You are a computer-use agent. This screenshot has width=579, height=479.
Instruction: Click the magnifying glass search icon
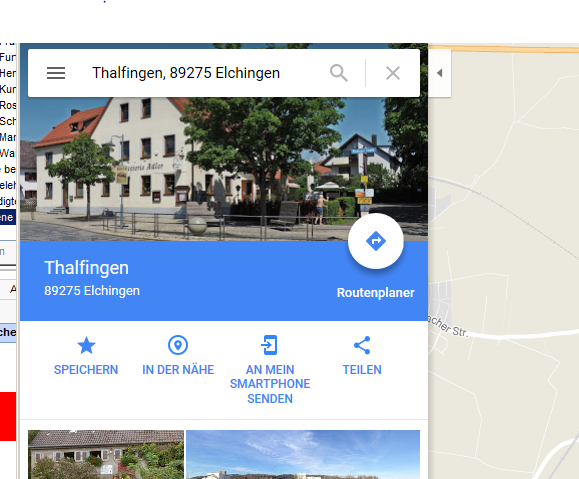point(339,73)
